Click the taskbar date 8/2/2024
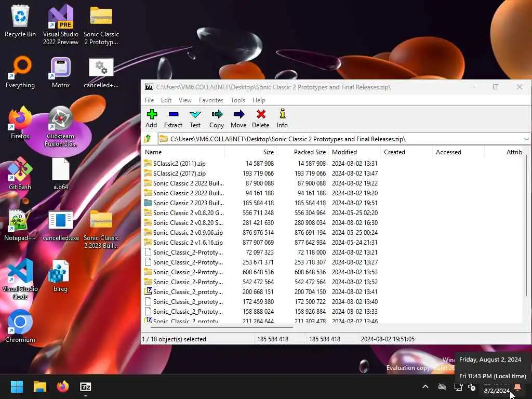 coord(497,391)
